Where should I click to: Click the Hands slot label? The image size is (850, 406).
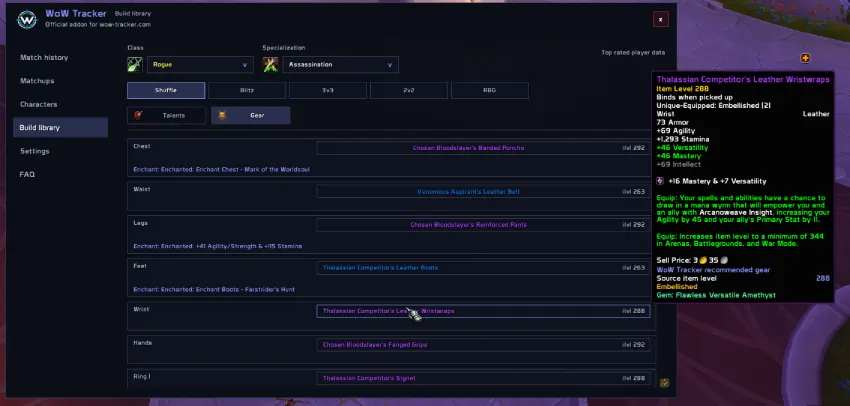click(x=143, y=343)
